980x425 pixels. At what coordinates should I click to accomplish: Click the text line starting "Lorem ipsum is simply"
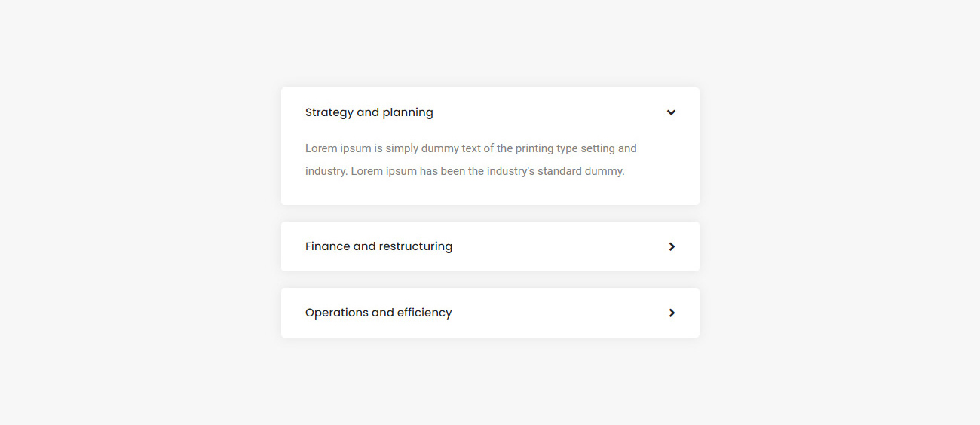click(x=471, y=148)
